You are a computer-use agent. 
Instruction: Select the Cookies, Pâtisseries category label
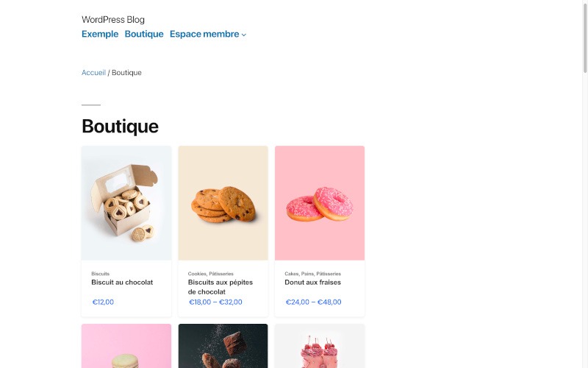click(210, 274)
